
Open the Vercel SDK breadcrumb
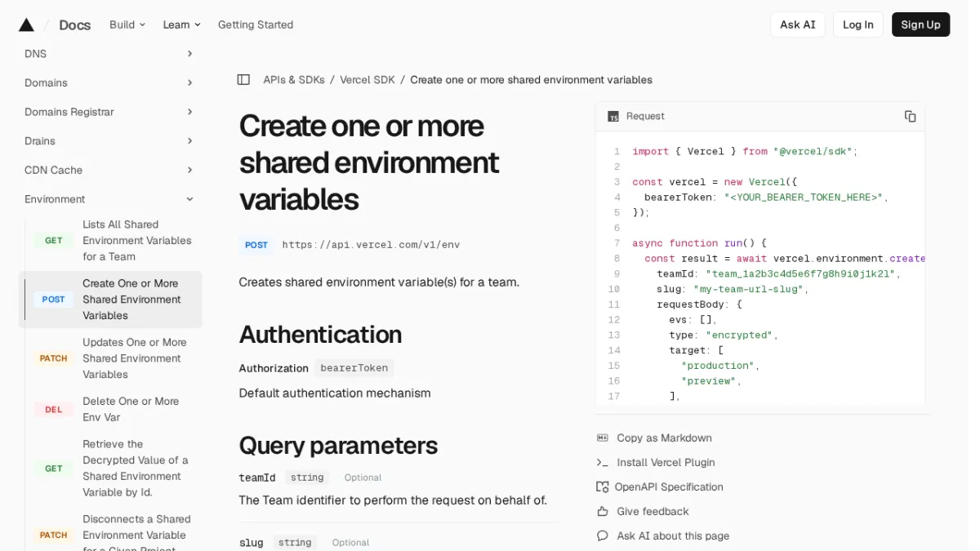pyautogui.click(x=367, y=80)
